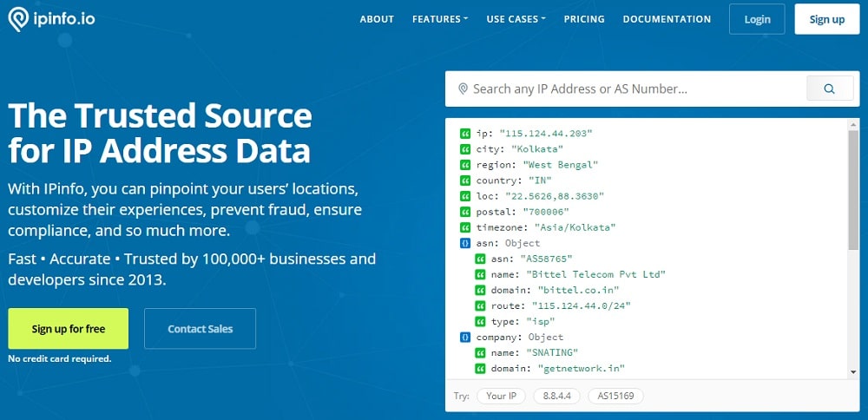Image resolution: width=868 pixels, height=420 pixels.
Task: Click the string icon beside loc field
Action: [465, 196]
